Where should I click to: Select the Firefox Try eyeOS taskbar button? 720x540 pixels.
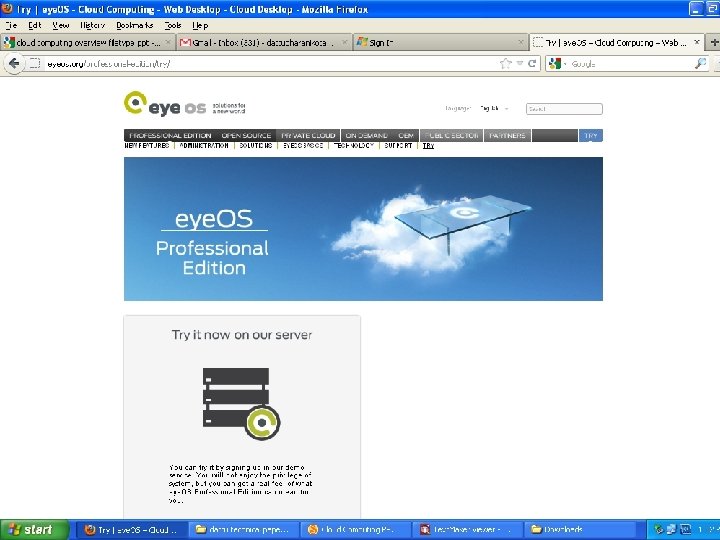pyautogui.click(x=131, y=529)
